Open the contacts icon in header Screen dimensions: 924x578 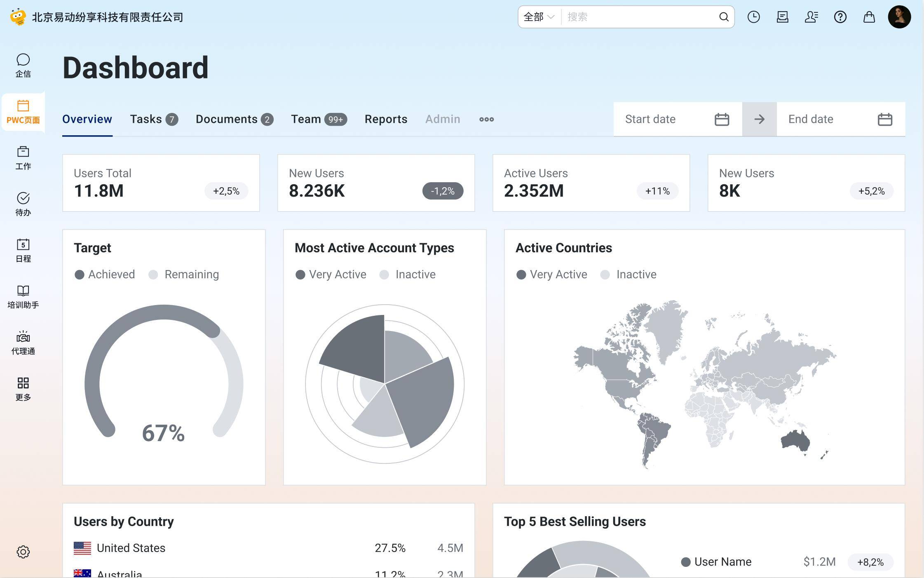(x=811, y=17)
